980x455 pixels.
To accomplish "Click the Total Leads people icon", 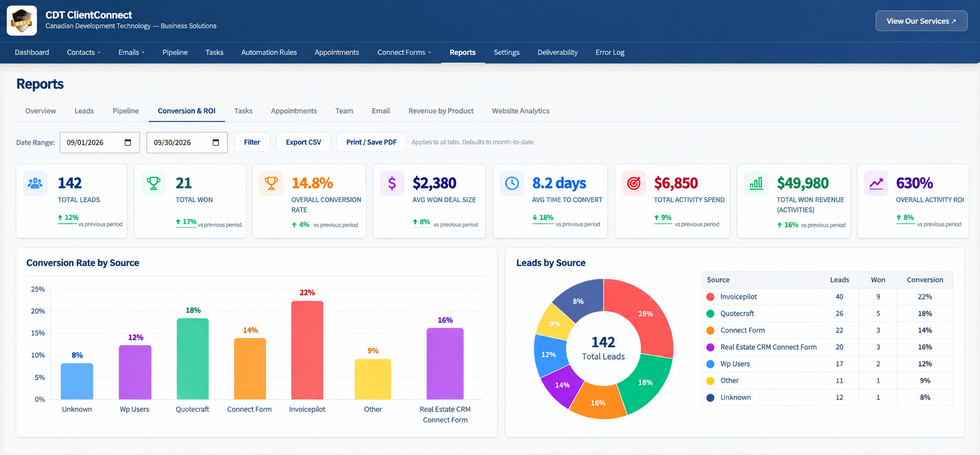I will [35, 183].
